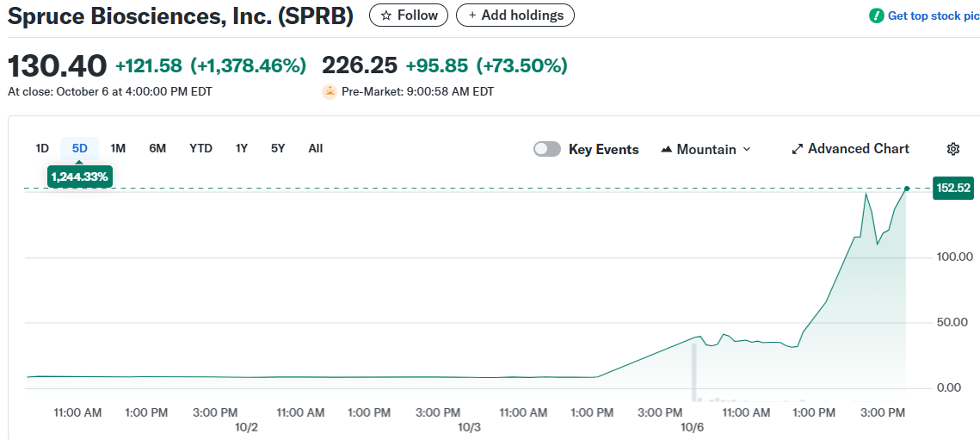Image resolution: width=980 pixels, height=440 pixels.
Task: Click the Mountain chart type icon
Action: (x=666, y=149)
